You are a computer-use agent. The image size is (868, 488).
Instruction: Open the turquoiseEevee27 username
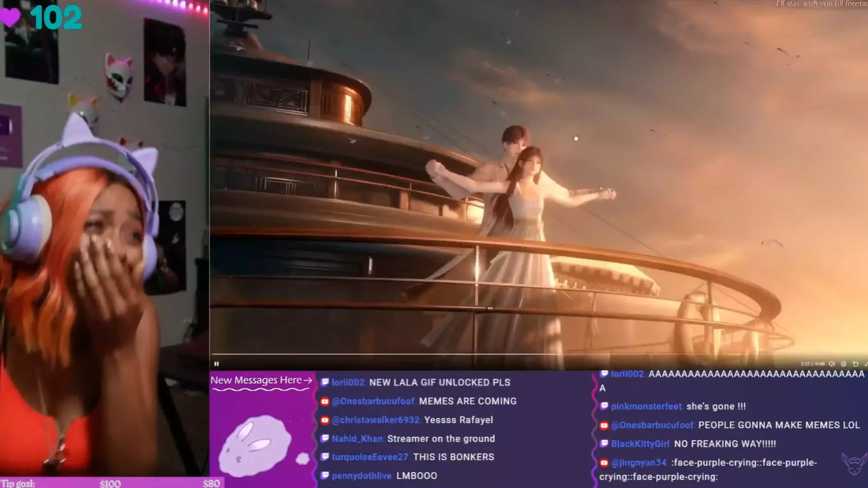(370, 457)
